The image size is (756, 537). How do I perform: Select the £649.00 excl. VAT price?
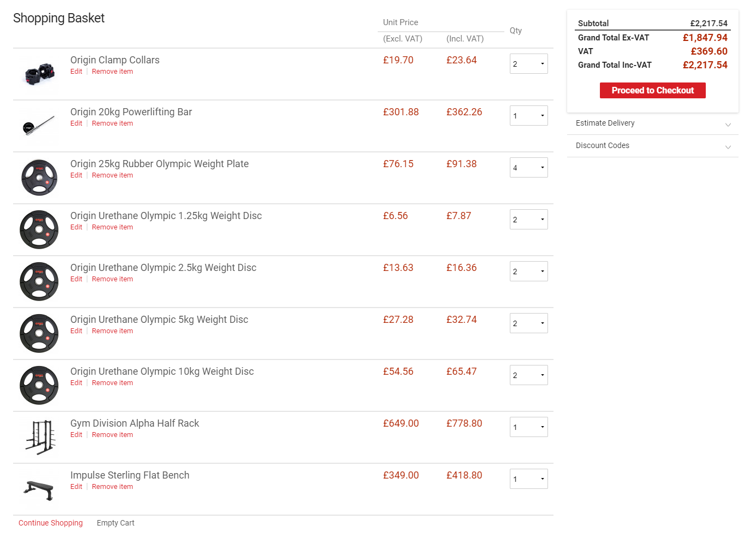[x=401, y=423]
